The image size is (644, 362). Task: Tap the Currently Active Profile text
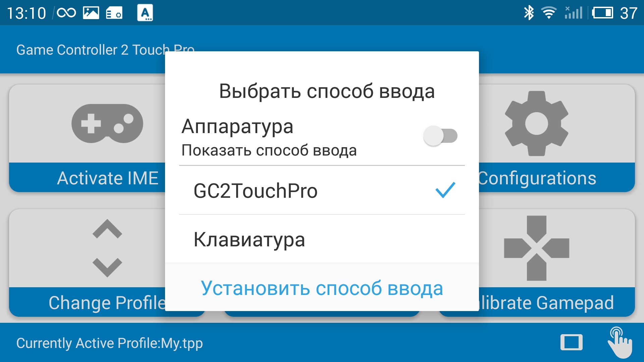pos(109,343)
